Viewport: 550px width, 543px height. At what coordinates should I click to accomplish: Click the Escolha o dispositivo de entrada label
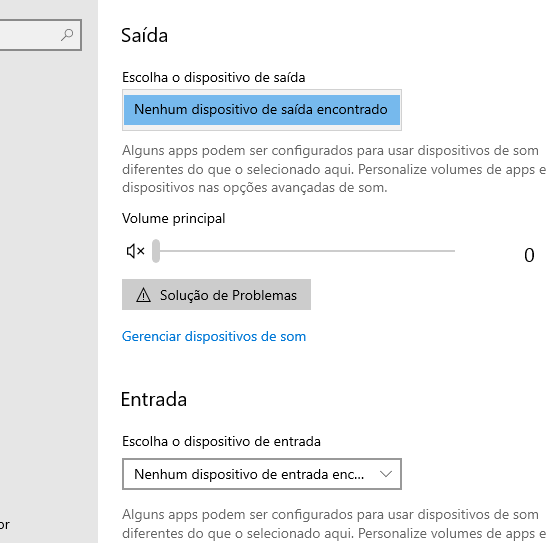221,441
